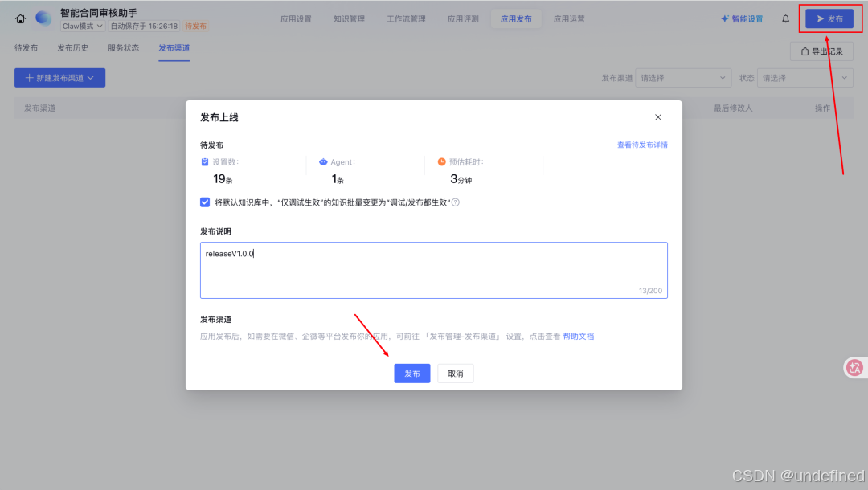868x490 pixels.
Task: Expand the 新建发布渠道 dropdown button
Action: 59,78
